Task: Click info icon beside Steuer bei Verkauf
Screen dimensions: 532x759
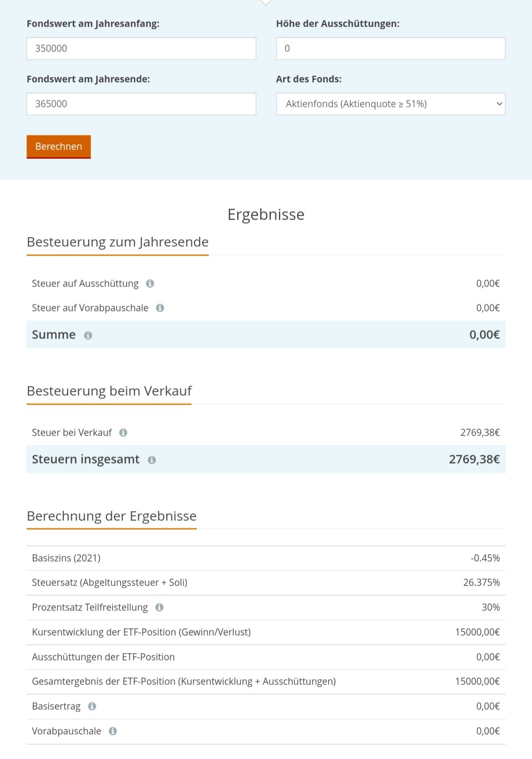Action: pos(123,433)
